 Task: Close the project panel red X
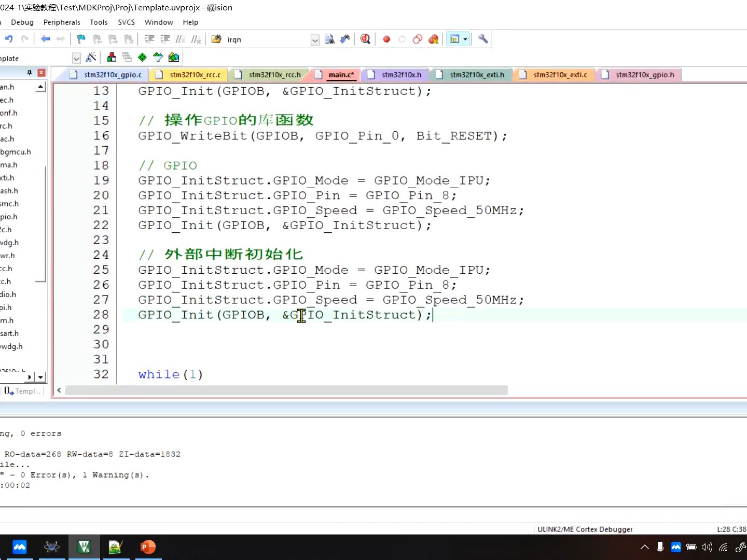[41, 73]
